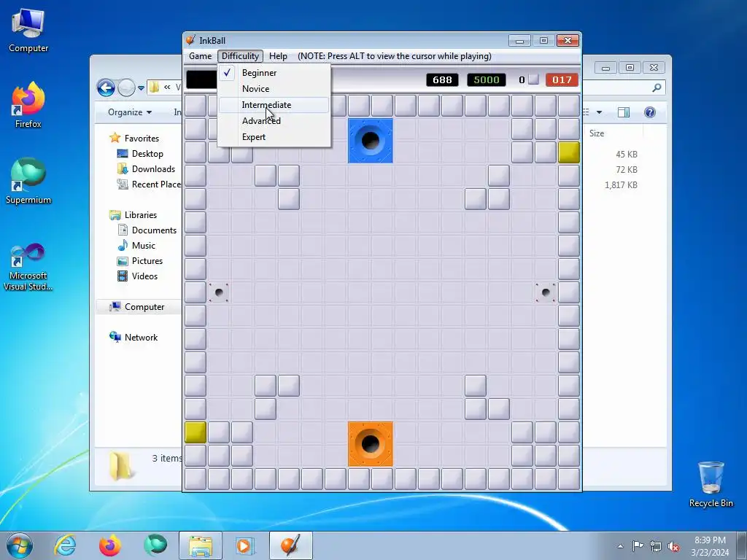The image size is (747, 560).
Task: Select the Microsoft Visual Studio desktop shortcut
Action: click(x=28, y=267)
